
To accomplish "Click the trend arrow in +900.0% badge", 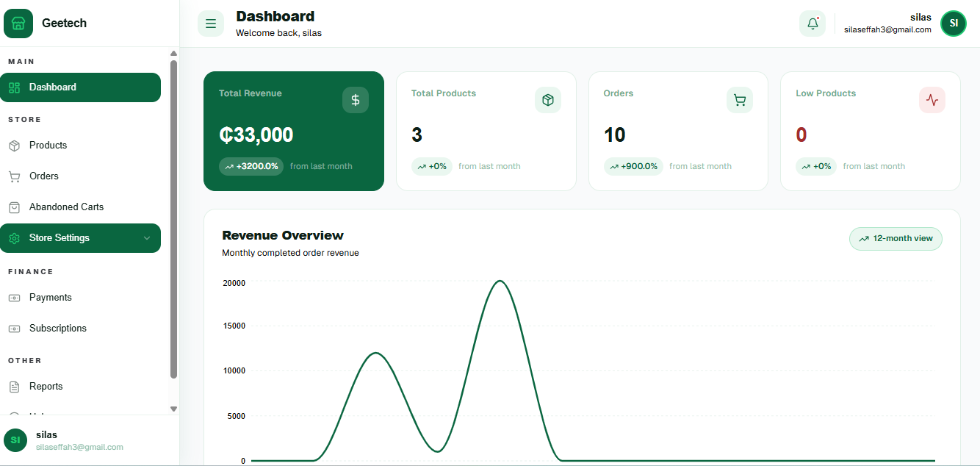I will (614, 167).
